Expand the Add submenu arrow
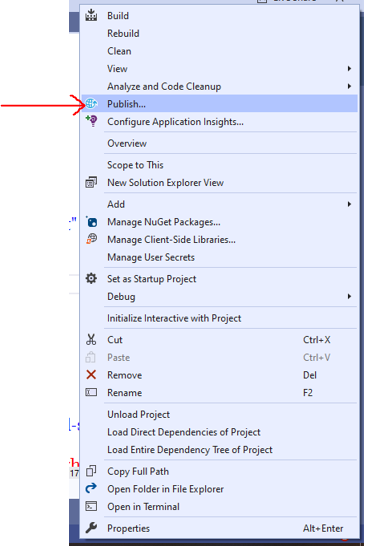Screen dimensions: 365x546 [349, 204]
